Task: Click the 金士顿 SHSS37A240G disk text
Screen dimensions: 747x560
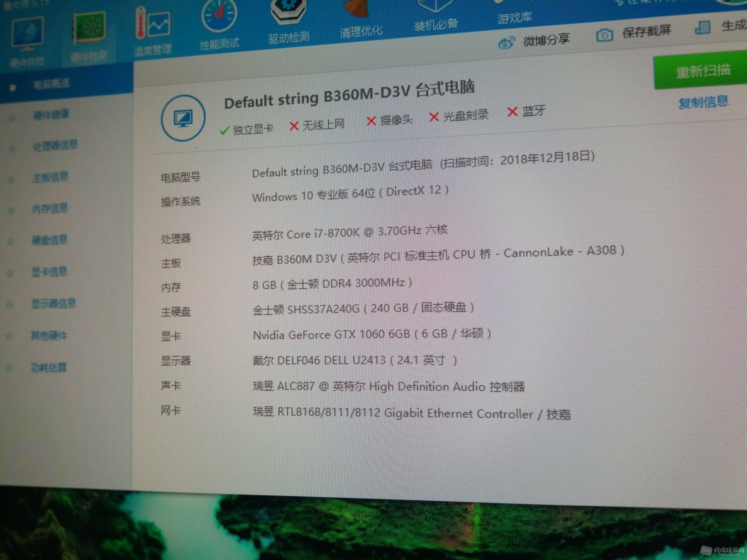Action: 364,309
